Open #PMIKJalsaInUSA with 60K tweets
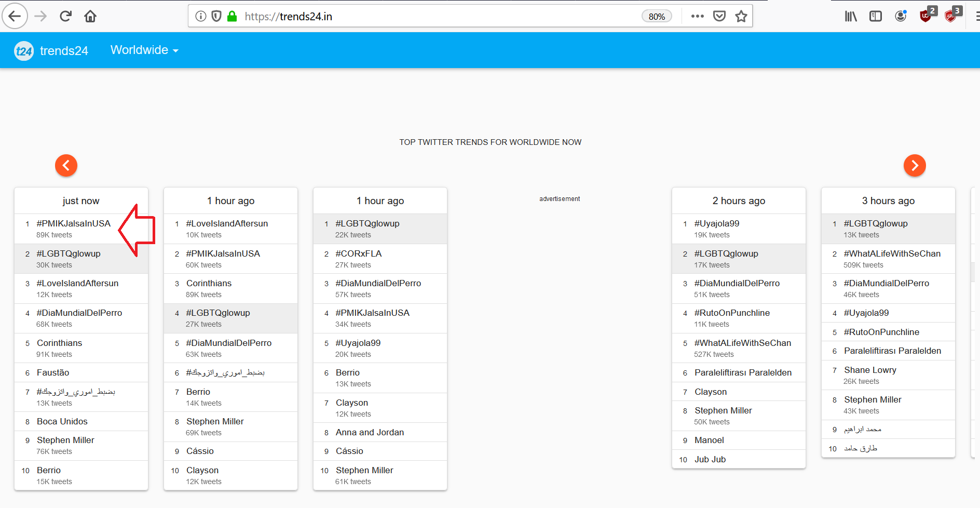 click(x=223, y=253)
